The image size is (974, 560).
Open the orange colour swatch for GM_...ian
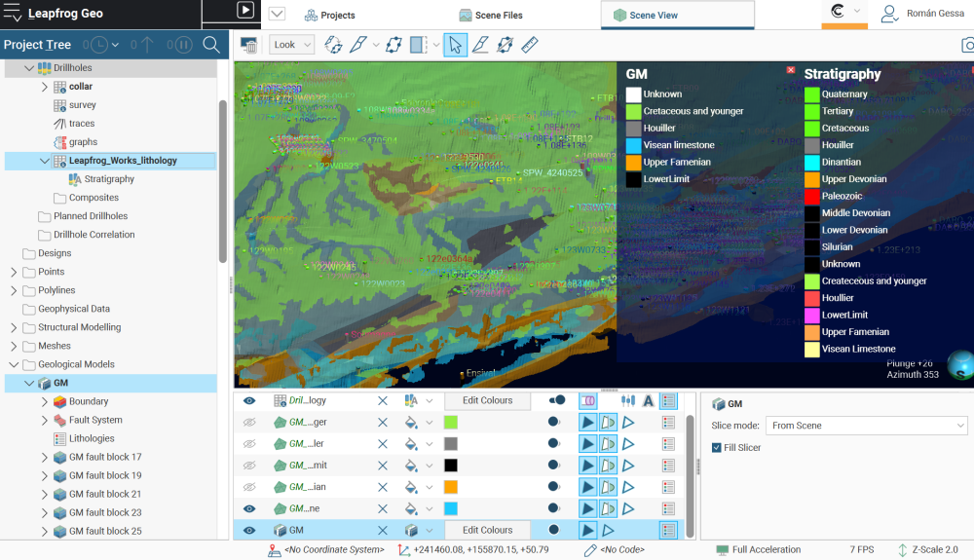click(451, 487)
